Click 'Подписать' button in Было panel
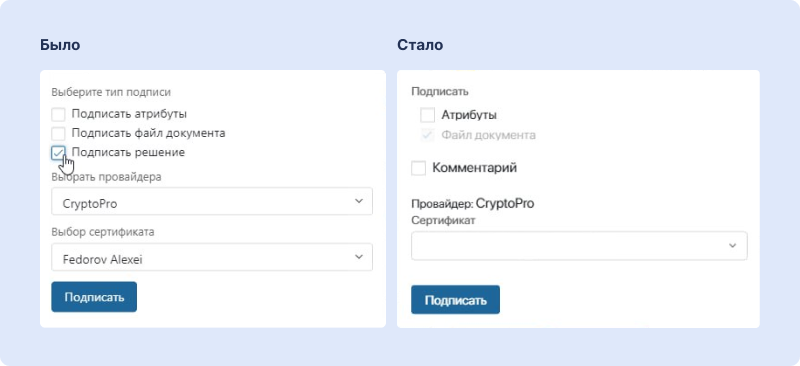This screenshot has width=800, height=366. pyautogui.click(x=94, y=297)
